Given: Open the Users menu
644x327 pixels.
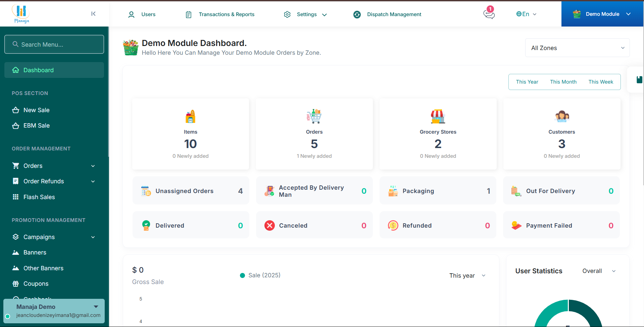Looking at the screenshot, I should (x=142, y=14).
